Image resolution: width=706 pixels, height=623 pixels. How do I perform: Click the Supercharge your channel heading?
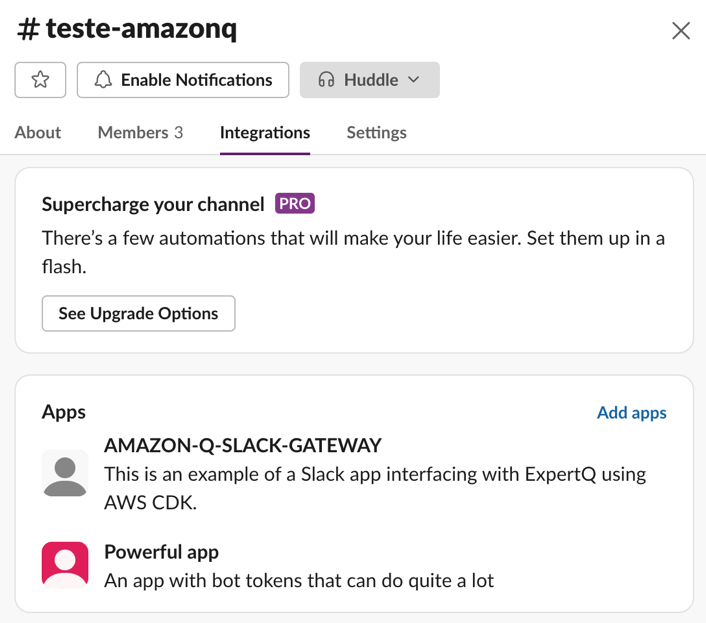pos(153,204)
